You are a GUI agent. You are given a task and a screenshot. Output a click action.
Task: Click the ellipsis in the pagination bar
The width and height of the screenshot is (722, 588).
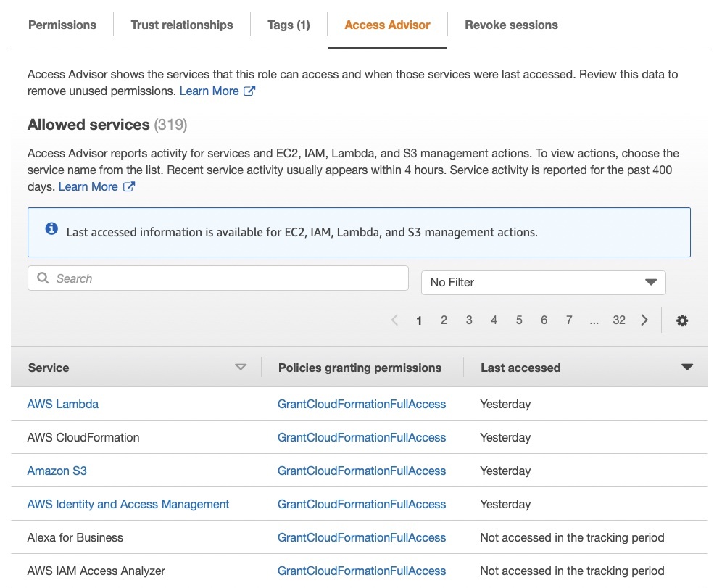coord(594,320)
